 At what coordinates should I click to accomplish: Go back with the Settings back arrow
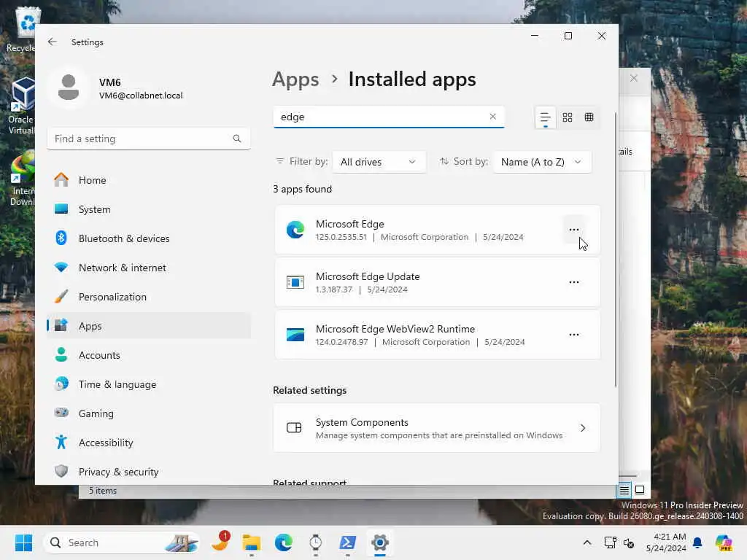[x=53, y=42]
